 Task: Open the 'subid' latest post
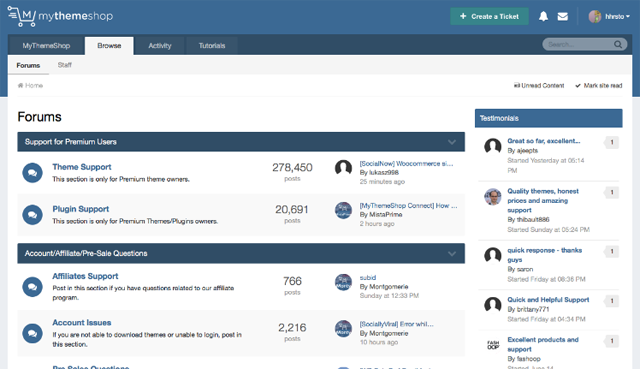click(x=368, y=278)
